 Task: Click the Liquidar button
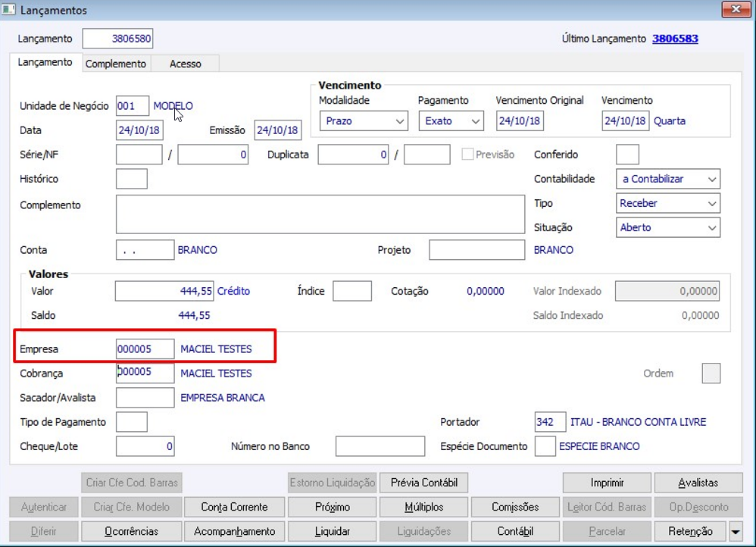coord(333,532)
